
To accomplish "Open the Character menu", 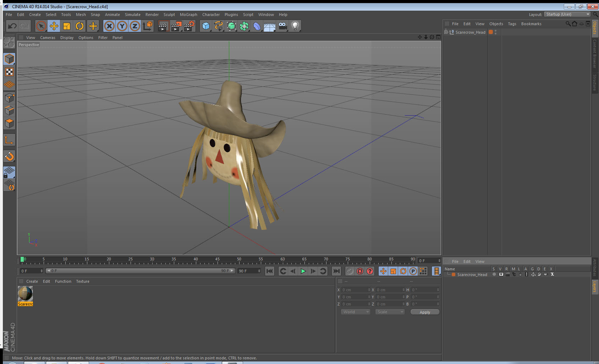I will [x=211, y=15].
